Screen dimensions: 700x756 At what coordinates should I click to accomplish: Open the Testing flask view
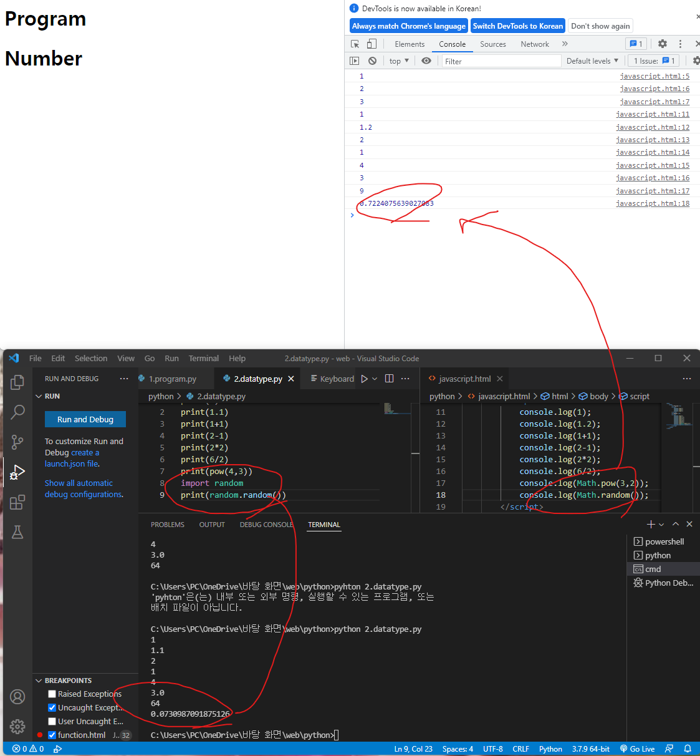17,532
